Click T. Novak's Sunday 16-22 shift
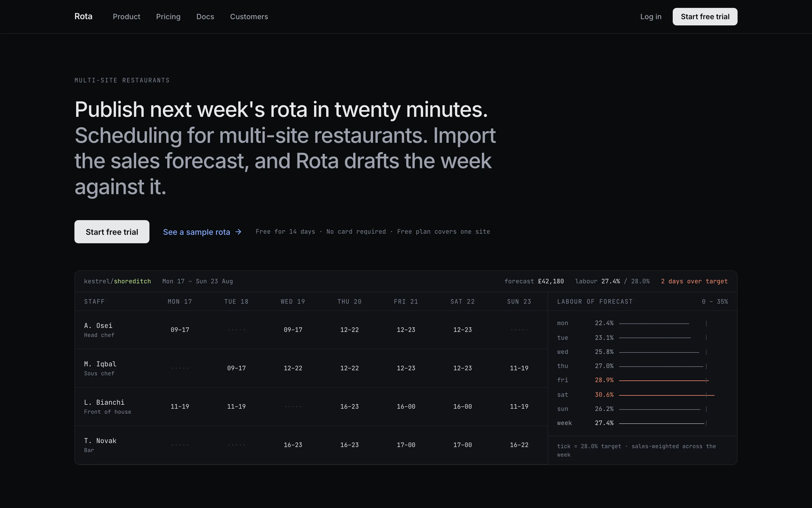This screenshot has width=812, height=508. [519, 444]
